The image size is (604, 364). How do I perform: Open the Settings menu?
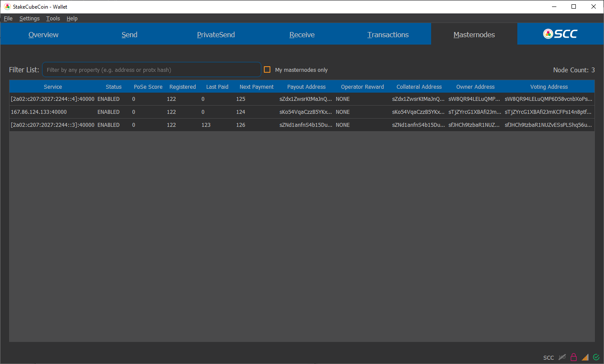[29, 18]
